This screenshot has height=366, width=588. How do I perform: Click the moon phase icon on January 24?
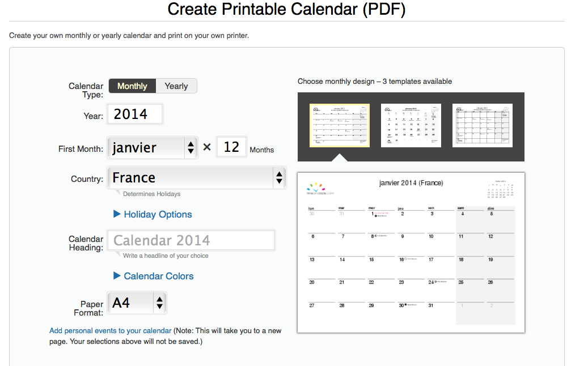click(x=435, y=282)
